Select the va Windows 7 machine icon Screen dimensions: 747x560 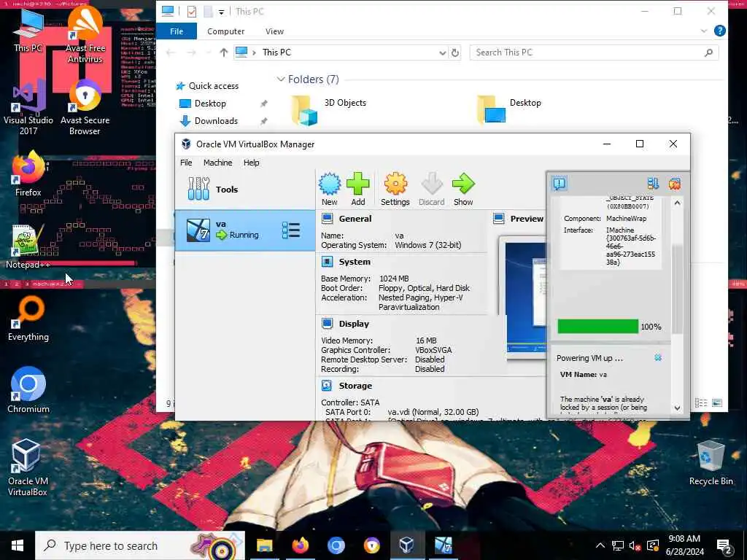[198, 230]
